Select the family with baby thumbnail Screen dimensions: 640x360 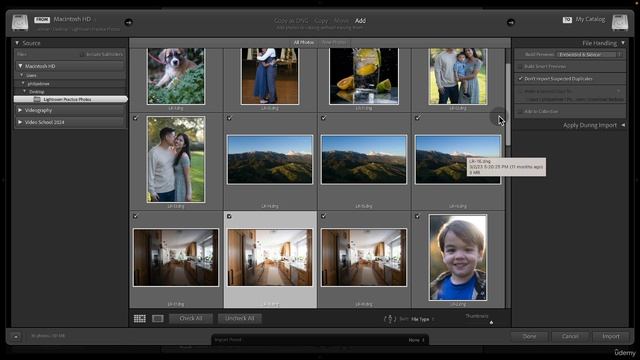(x=458, y=76)
